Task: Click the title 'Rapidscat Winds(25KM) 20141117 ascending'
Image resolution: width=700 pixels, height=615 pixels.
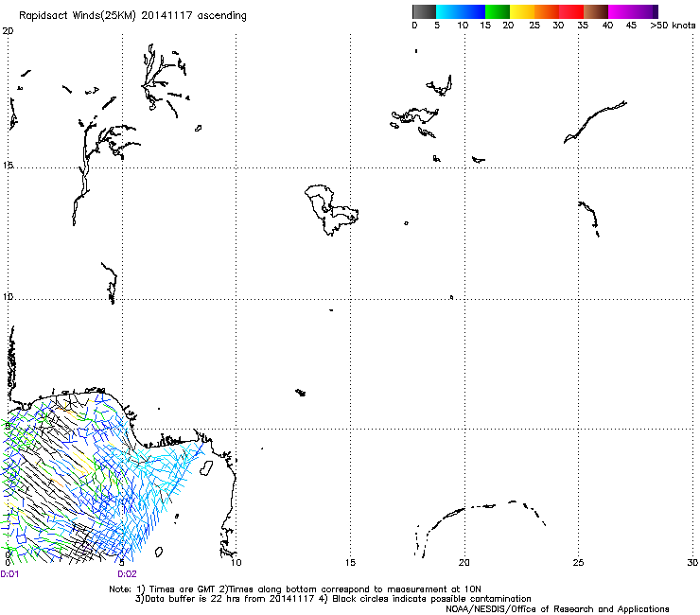Action: [132, 16]
